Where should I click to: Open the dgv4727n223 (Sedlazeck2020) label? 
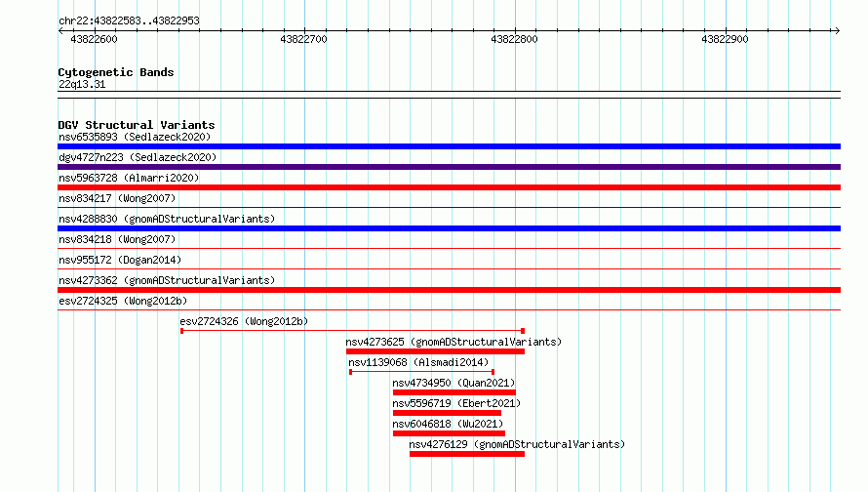(x=138, y=157)
